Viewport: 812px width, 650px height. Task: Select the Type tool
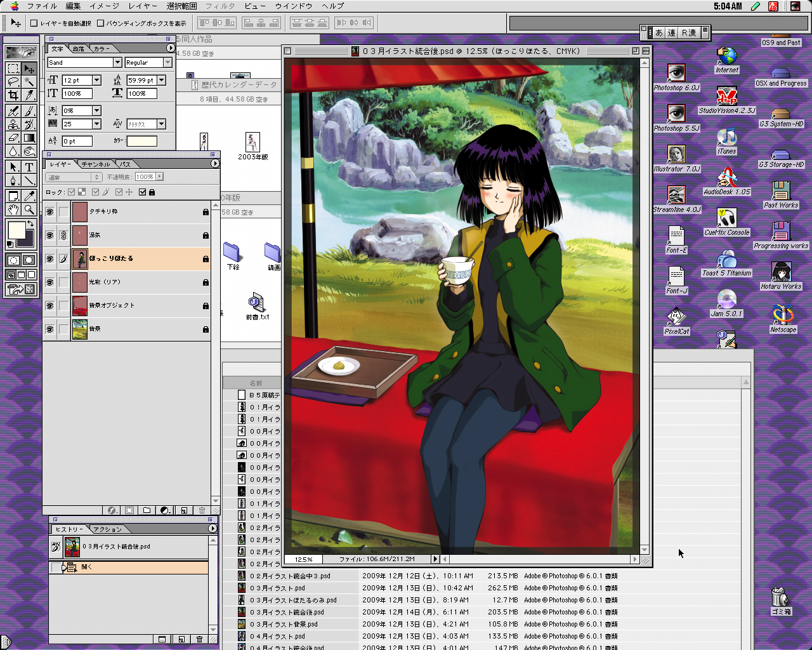29,167
